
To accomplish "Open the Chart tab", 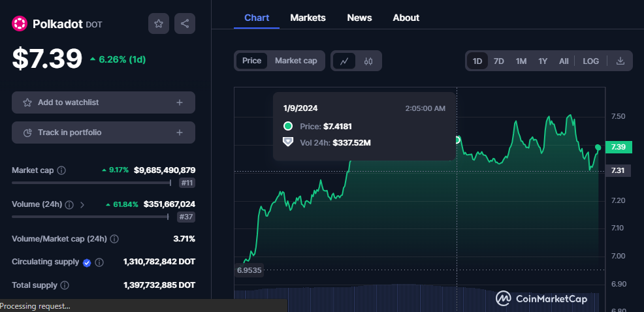I will click(x=257, y=18).
